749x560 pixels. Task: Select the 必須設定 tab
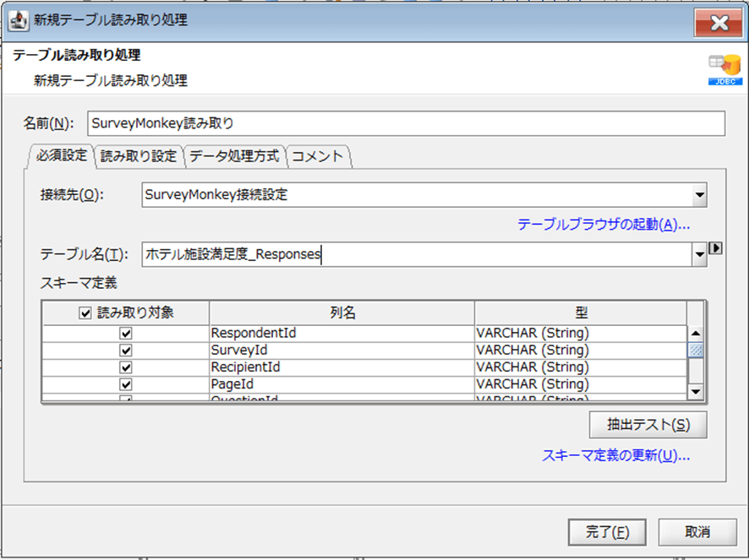[x=62, y=155]
